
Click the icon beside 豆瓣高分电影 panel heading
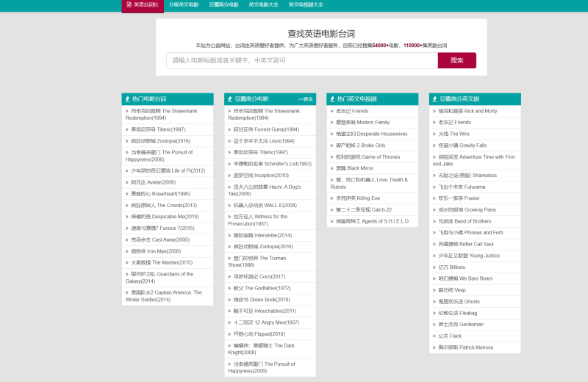pyautogui.click(x=230, y=99)
